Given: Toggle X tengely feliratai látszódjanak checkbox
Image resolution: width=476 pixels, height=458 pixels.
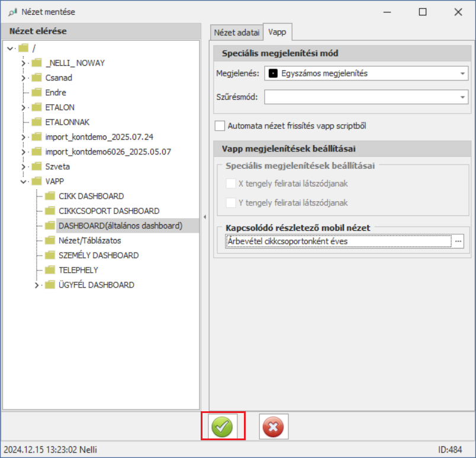Looking at the screenshot, I should tap(231, 183).
